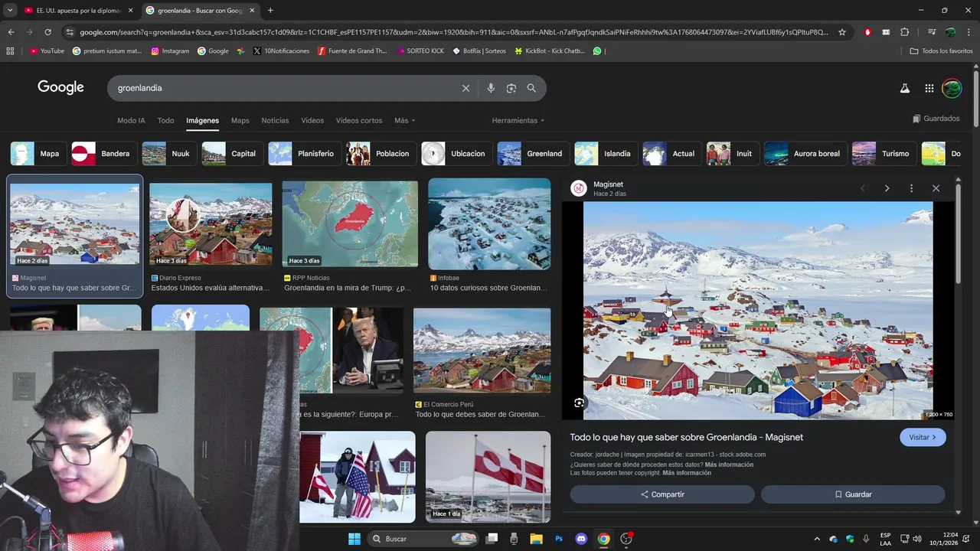The height and width of the screenshot is (551, 980).
Task: Open the 10Notificaciones bookmark
Action: point(281,51)
